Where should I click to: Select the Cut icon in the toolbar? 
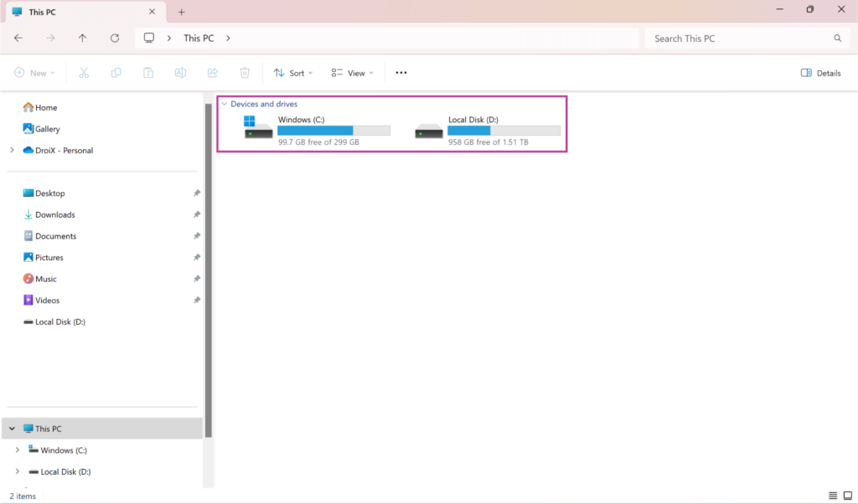point(84,72)
